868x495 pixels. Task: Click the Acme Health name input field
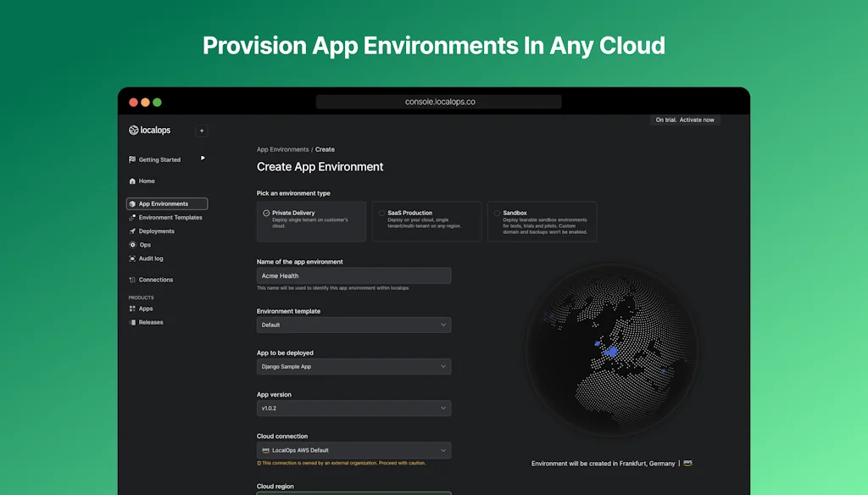[x=353, y=275]
